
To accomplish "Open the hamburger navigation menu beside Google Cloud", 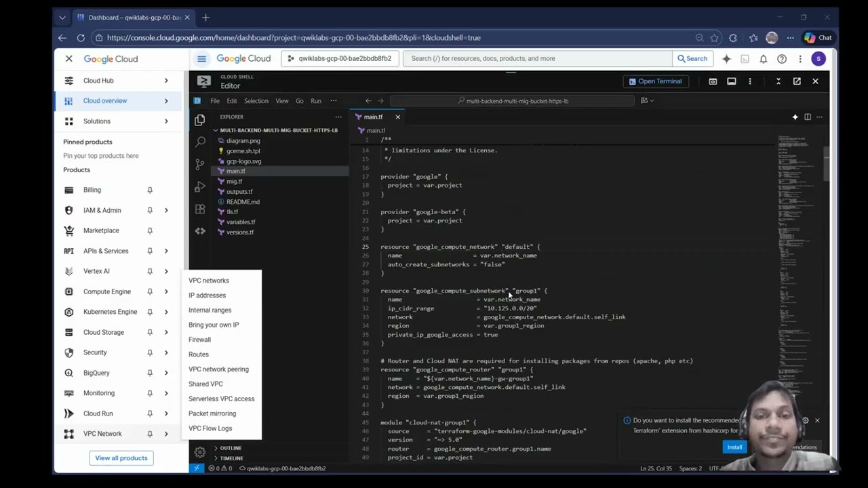I will (201, 59).
